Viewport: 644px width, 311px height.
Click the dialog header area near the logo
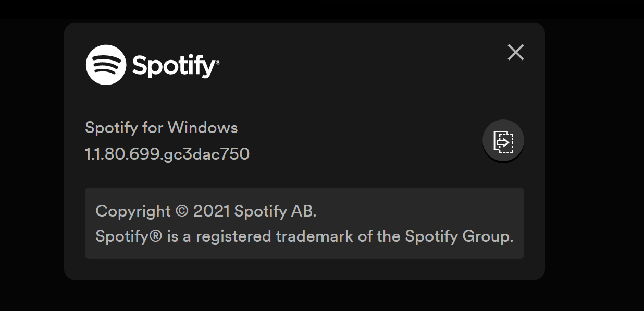coord(287,66)
